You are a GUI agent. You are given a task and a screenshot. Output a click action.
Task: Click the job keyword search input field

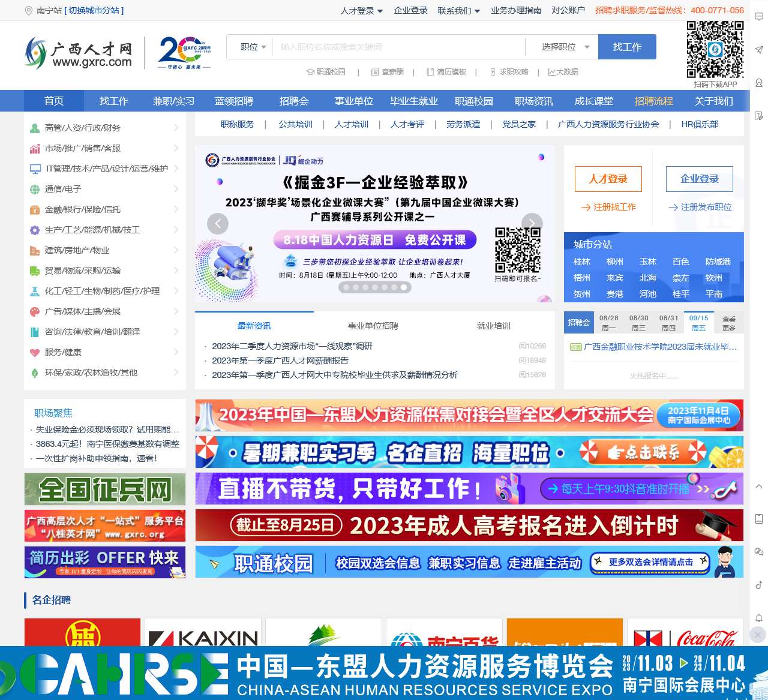point(398,47)
